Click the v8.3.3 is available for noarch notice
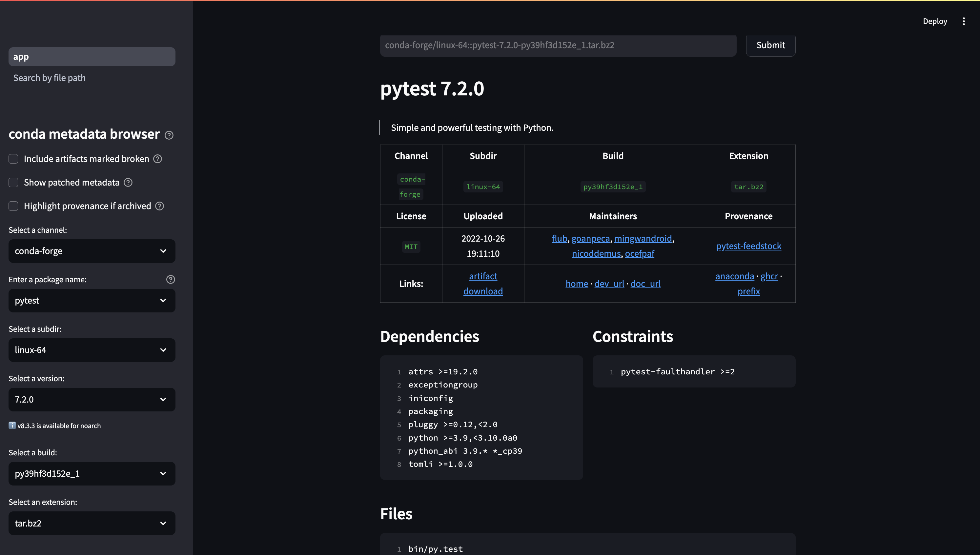Screen dimensions: 980x555 click(54, 426)
